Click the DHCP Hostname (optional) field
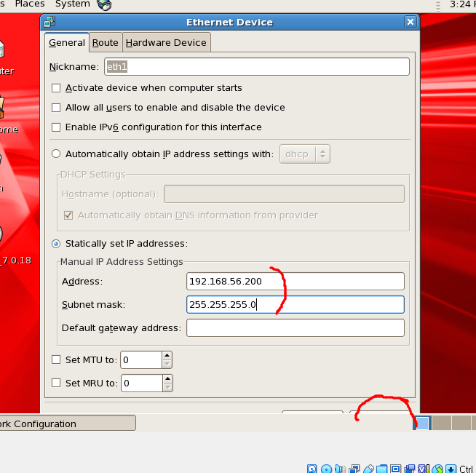The image size is (476, 473). pos(284,194)
